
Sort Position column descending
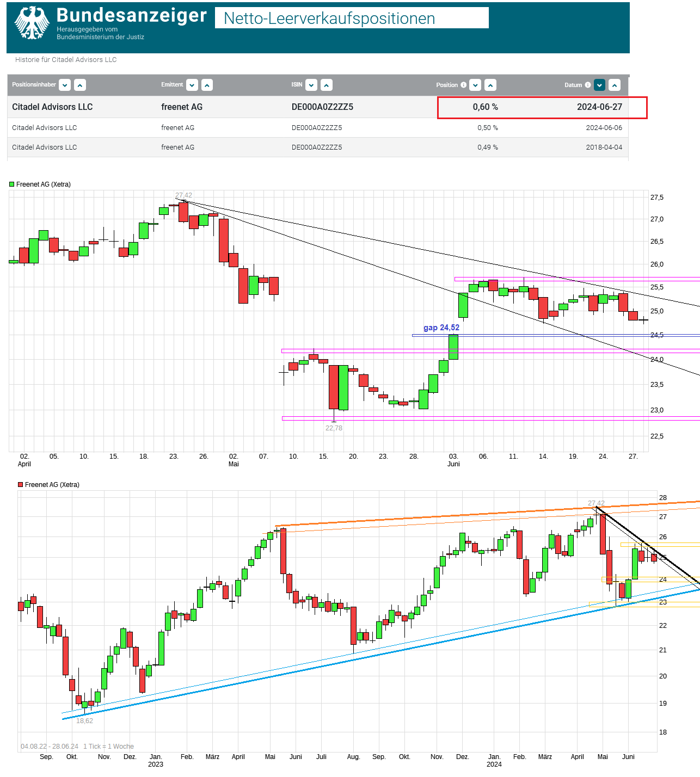[475, 85]
